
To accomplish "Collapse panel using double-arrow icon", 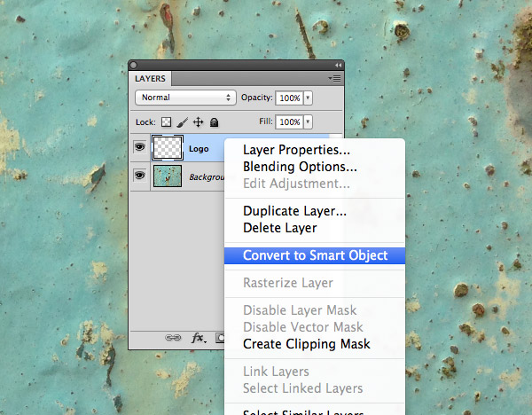I will [338, 65].
